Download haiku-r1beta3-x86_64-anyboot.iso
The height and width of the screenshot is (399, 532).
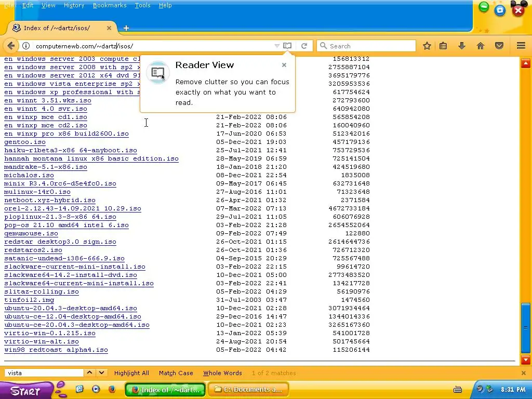click(71, 150)
